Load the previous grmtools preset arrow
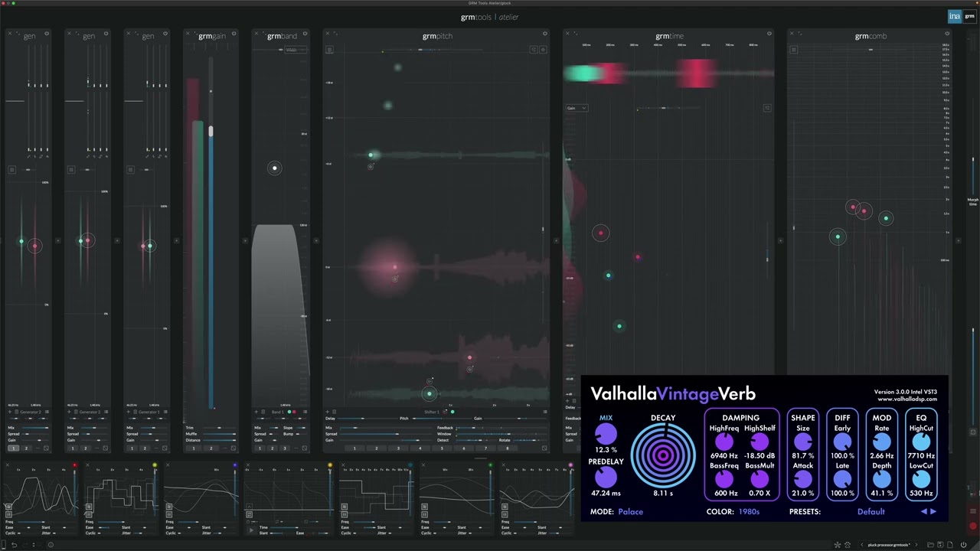 point(862,545)
